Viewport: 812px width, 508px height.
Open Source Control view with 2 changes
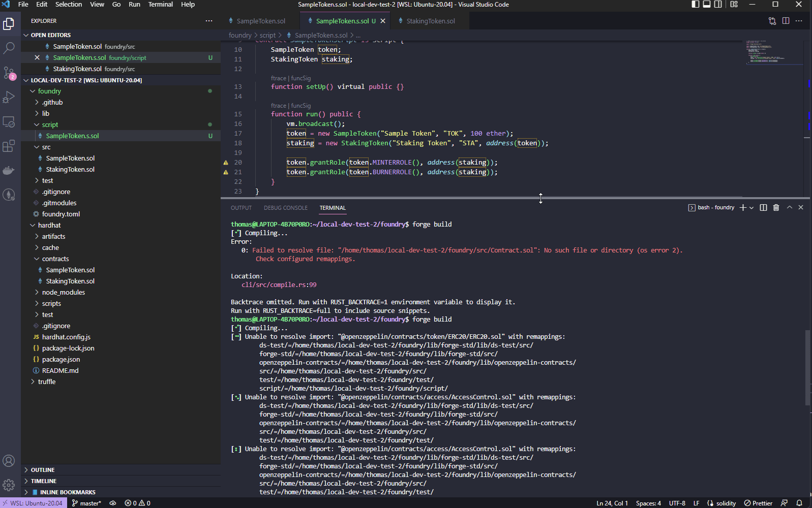coord(9,73)
